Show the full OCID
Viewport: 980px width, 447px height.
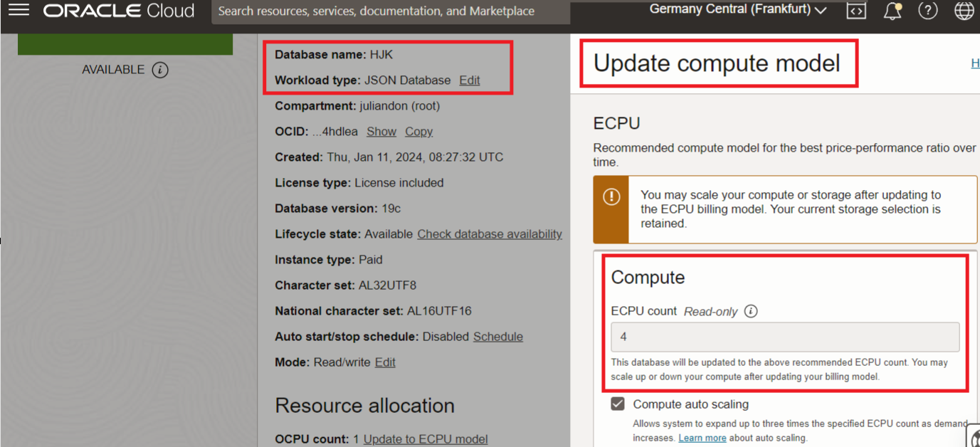click(381, 132)
